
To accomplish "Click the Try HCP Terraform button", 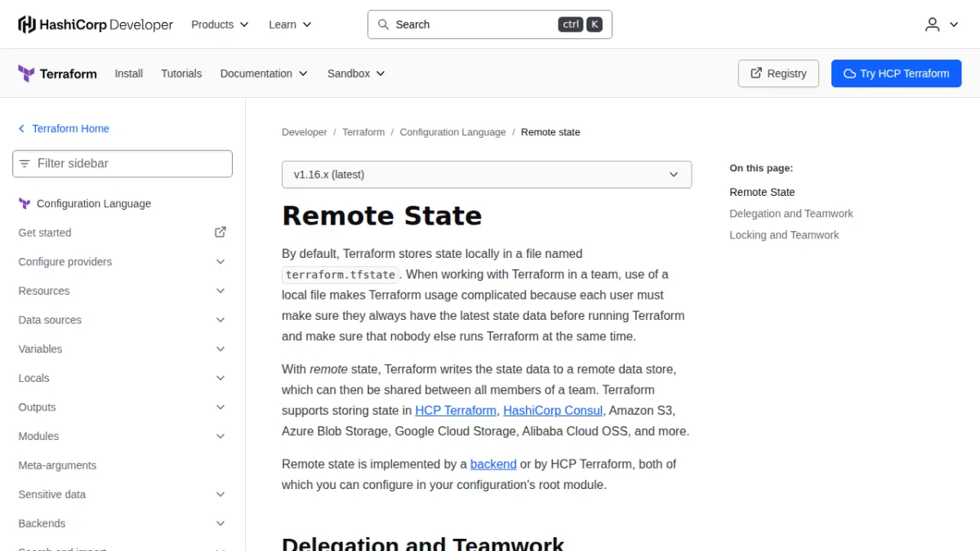I will [x=897, y=73].
